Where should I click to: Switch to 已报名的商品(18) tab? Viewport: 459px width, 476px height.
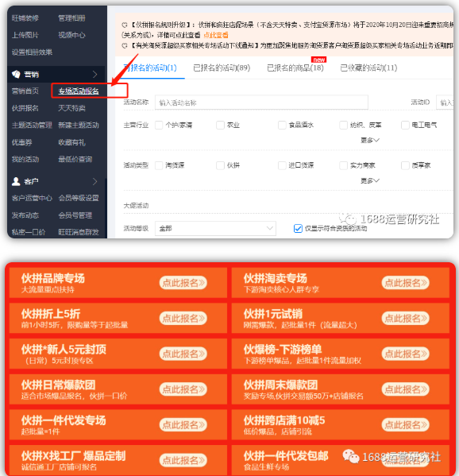295,68
